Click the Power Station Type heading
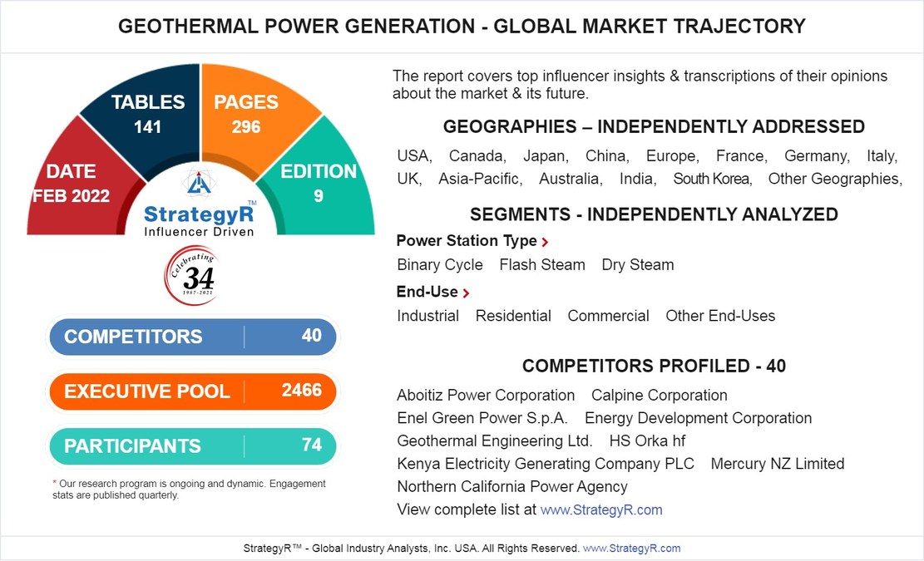The width and height of the screenshot is (924, 561). [x=466, y=241]
